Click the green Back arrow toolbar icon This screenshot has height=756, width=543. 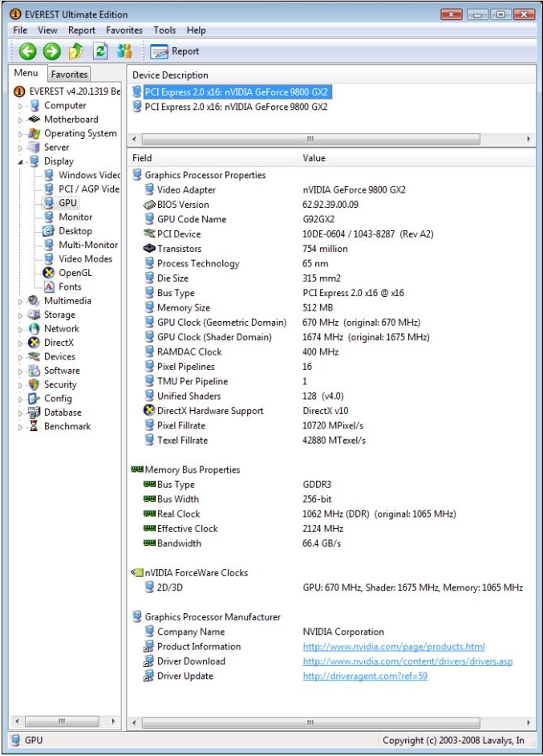pos(28,51)
